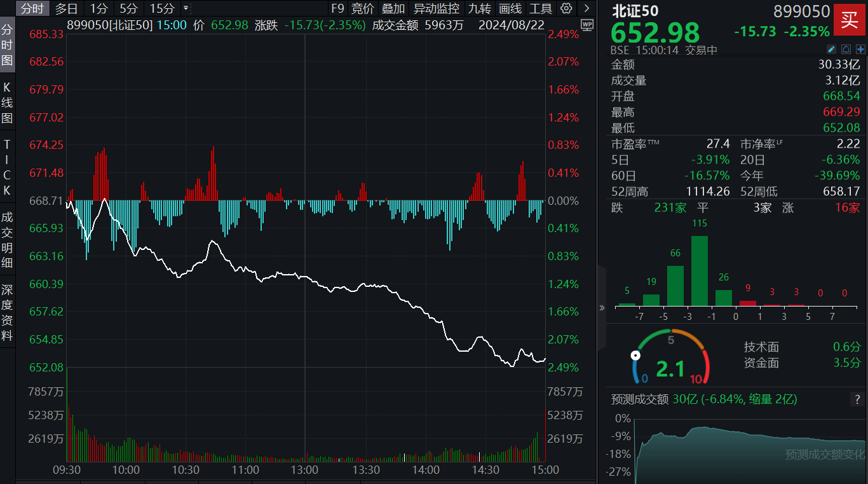Click the bell price-alert icon
The width and height of the screenshot is (868, 484).
point(846,49)
